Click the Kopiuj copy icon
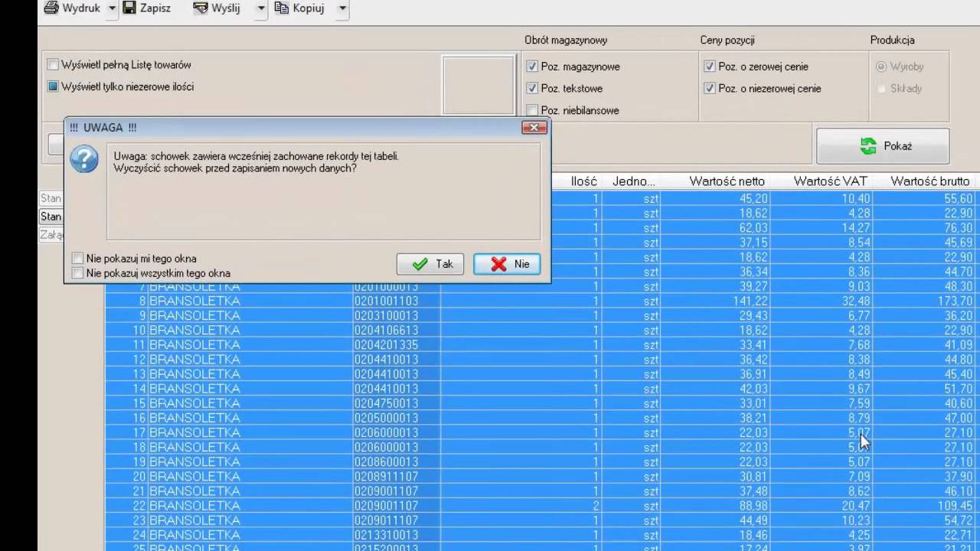The height and width of the screenshot is (551, 980). pyautogui.click(x=281, y=8)
